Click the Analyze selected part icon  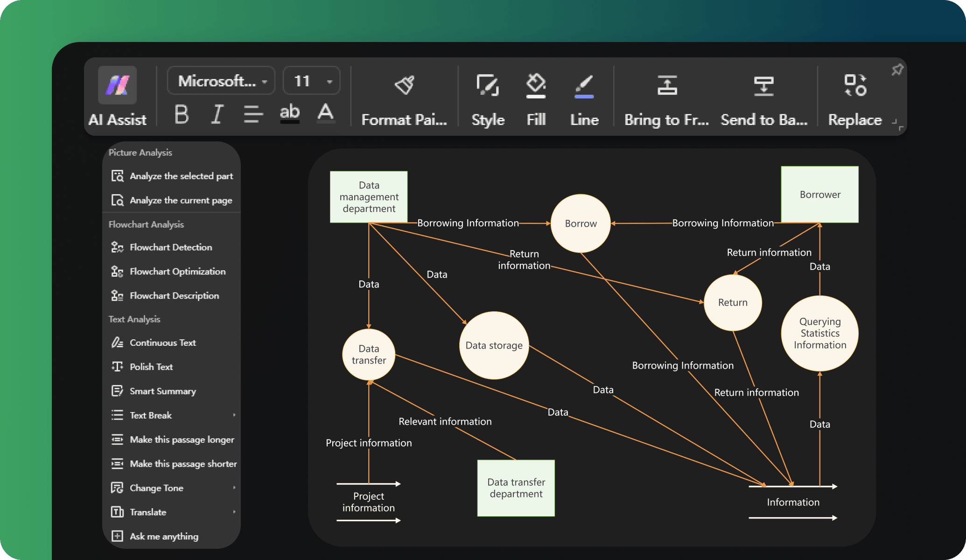point(117,176)
